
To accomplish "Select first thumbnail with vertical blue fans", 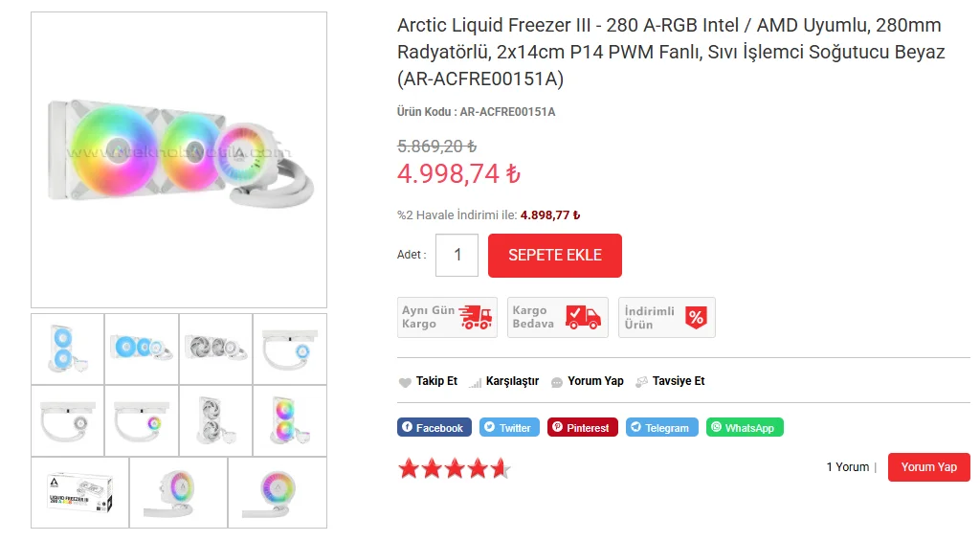I will coord(67,349).
